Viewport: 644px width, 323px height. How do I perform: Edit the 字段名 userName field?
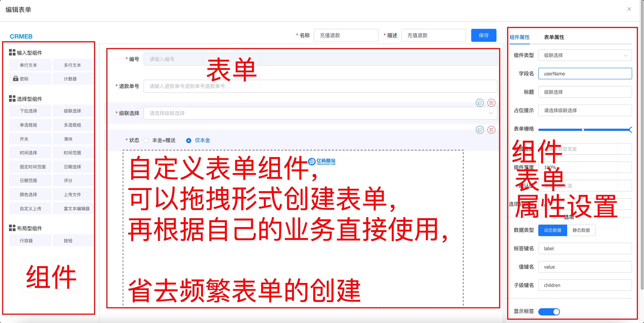pyautogui.click(x=585, y=74)
